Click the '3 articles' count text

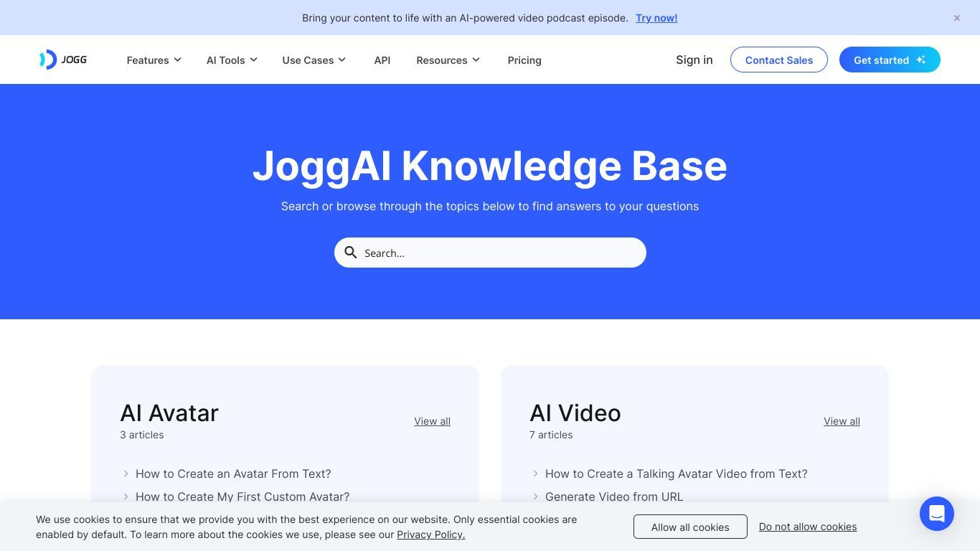pos(142,435)
